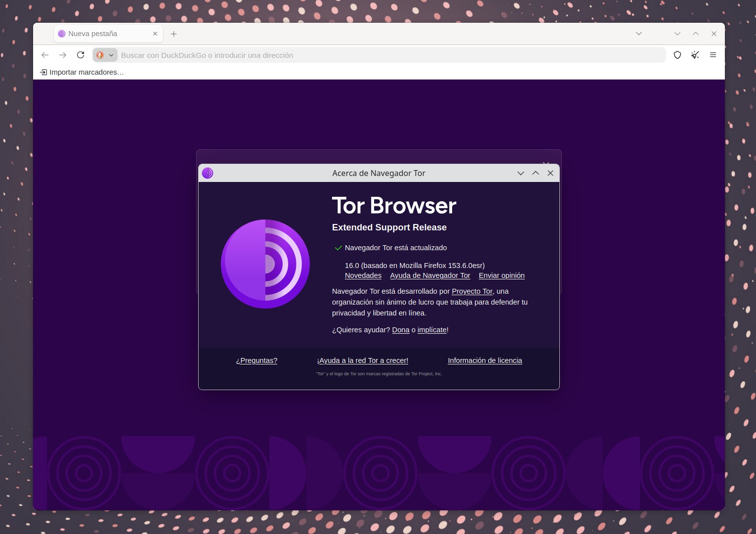Viewport: 756px width, 534px height.
Task: Click the Tor onion icon in dialog titlebar
Action: 208,173
